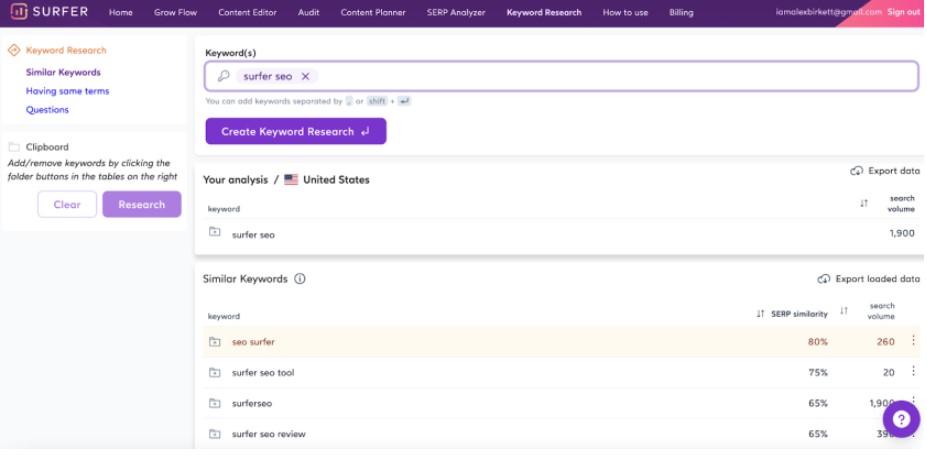Add 'surfer seo' to clipboard via folder icon

point(215,233)
